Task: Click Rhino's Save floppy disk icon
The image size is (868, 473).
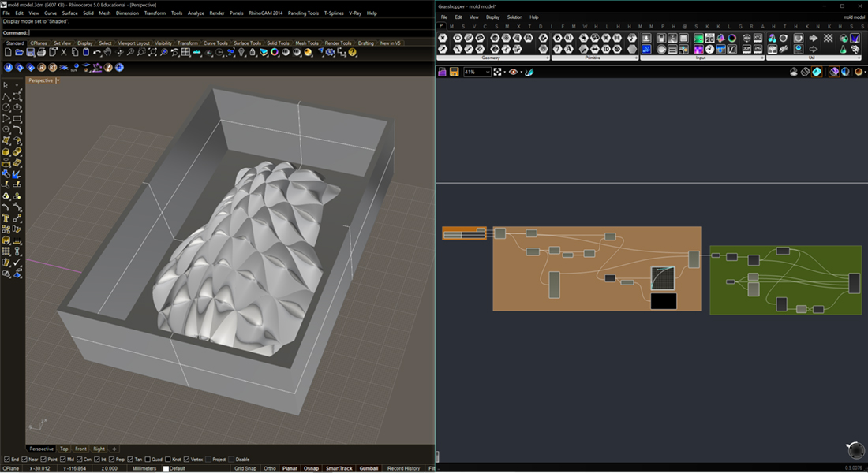Action: tap(31, 52)
